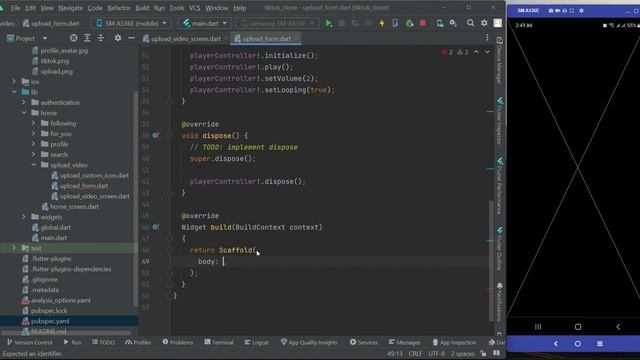Tap phone mirror Back navigation icon
Screen dimensions: 640x360
pos(618,327)
